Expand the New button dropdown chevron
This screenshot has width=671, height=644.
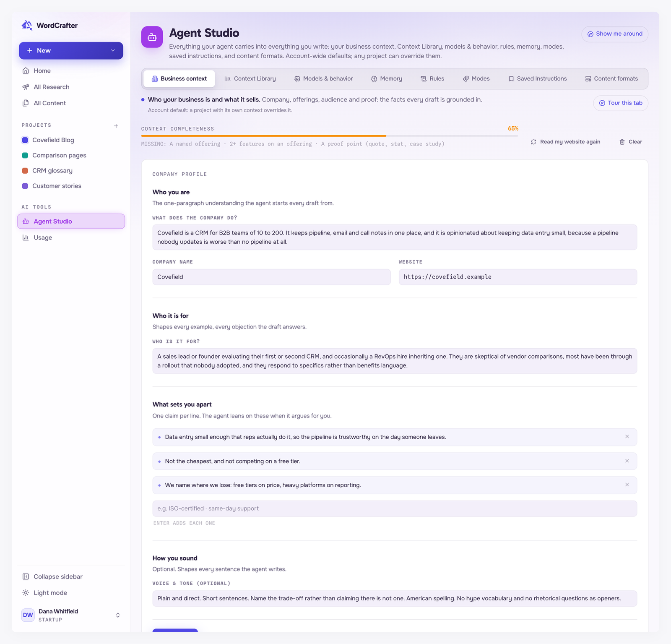click(x=113, y=50)
